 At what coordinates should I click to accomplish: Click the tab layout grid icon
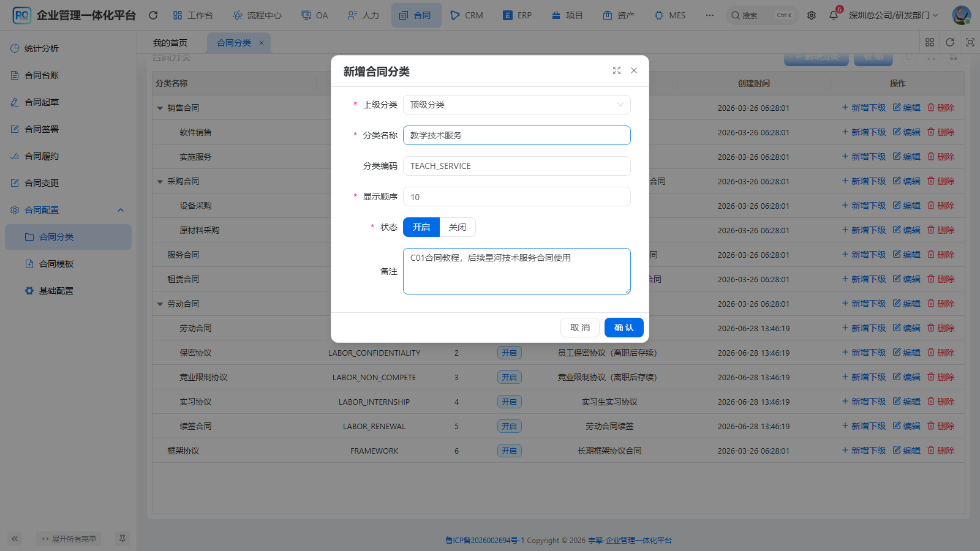click(930, 42)
